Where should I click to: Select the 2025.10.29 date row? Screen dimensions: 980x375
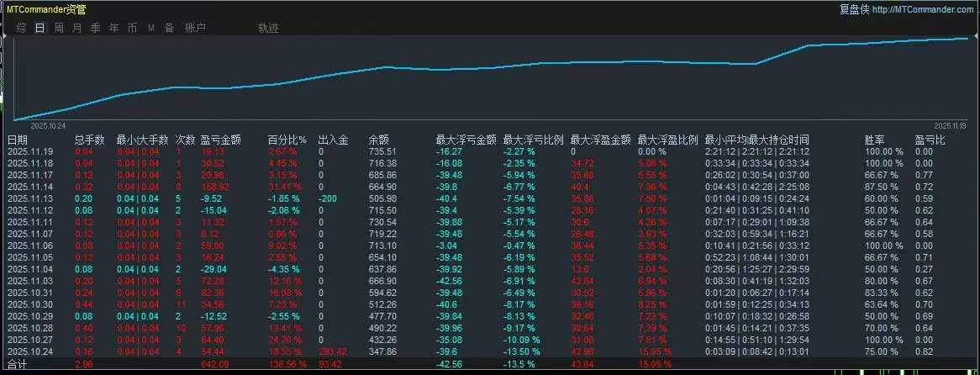click(x=490, y=316)
